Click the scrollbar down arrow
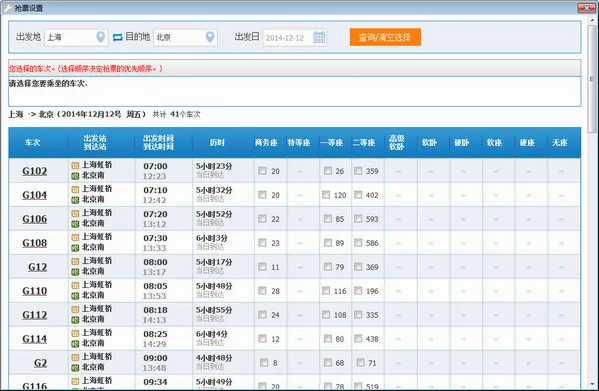Image resolution: width=599 pixels, height=391 pixels. (593, 384)
